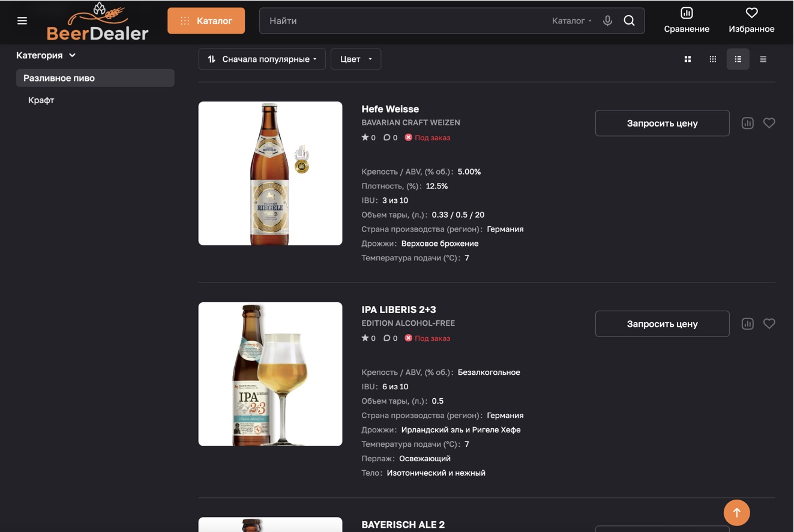Go to BeerDealer logo homepage
This screenshot has width=794, height=532.
97,22
